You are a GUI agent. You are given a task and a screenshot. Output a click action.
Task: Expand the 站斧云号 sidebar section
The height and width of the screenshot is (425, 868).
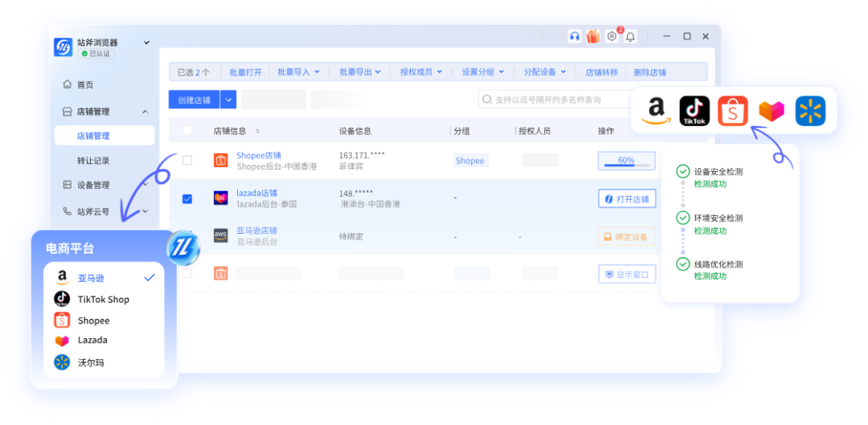point(145,210)
